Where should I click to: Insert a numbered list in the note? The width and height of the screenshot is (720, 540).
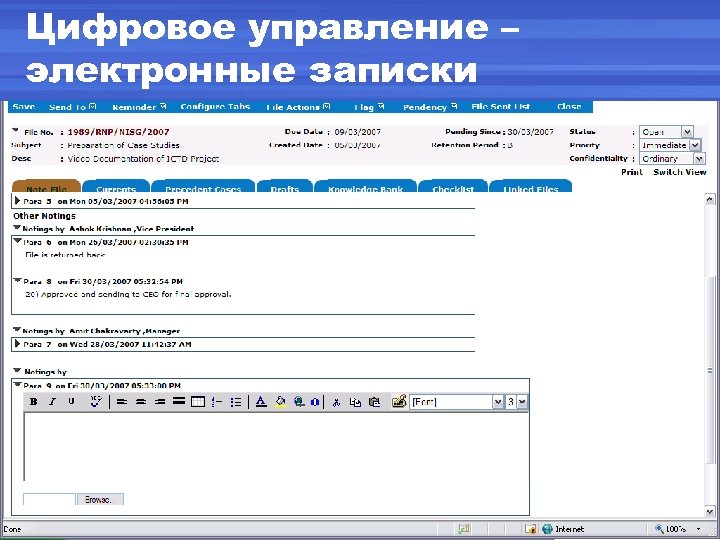click(217, 402)
